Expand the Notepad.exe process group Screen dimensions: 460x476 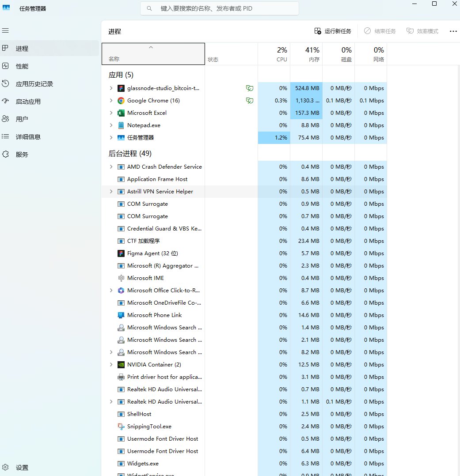pos(111,125)
